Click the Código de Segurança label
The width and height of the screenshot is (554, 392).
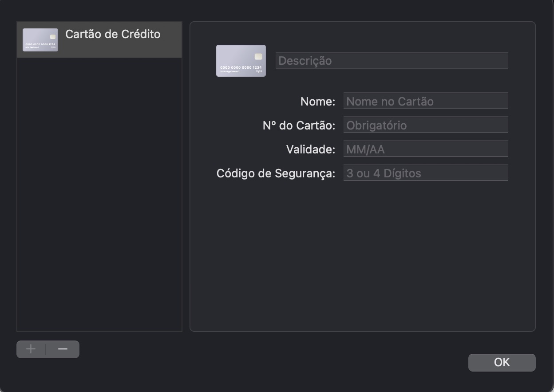coord(275,173)
